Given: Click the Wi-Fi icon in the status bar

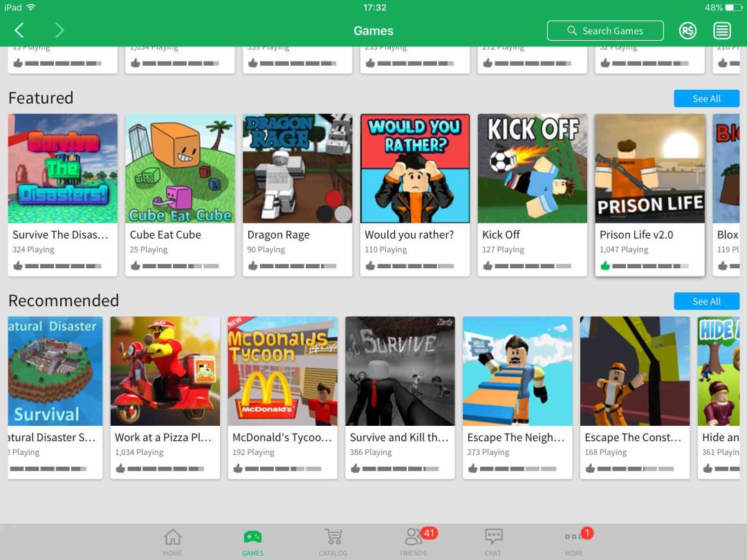Looking at the screenshot, I should [x=31, y=7].
